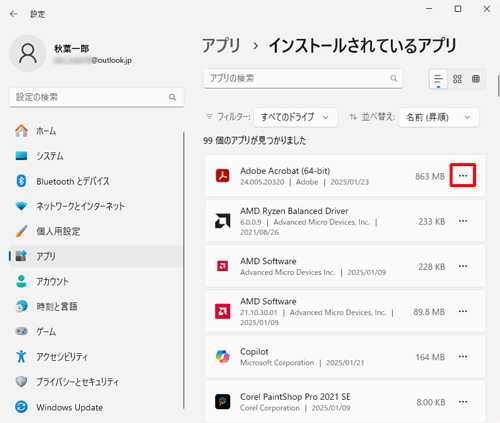Click the Copilot app icon
The width and height of the screenshot is (500, 423).
tap(222, 357)
